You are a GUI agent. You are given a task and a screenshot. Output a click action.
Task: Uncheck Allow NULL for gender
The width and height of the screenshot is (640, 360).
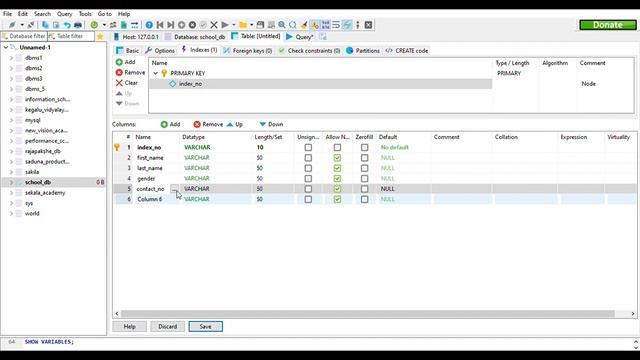337,178
